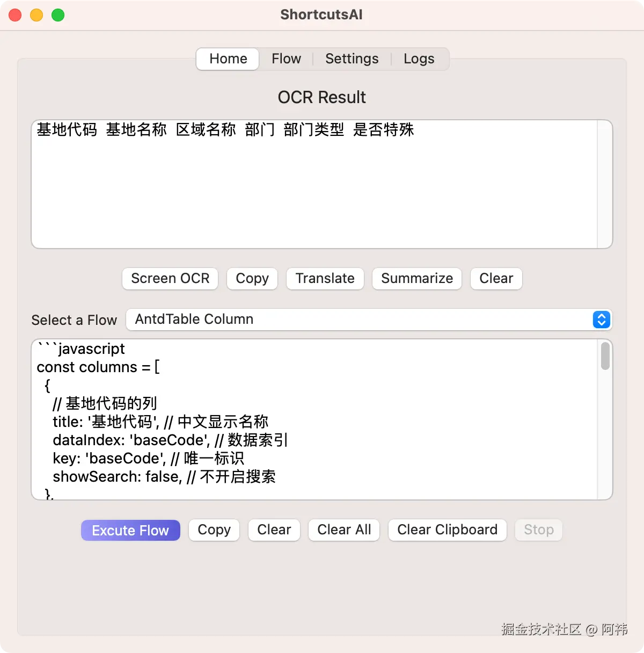
Task: Click the dataIndex: 'baseCode' line
Action: (x=170, y=440)
